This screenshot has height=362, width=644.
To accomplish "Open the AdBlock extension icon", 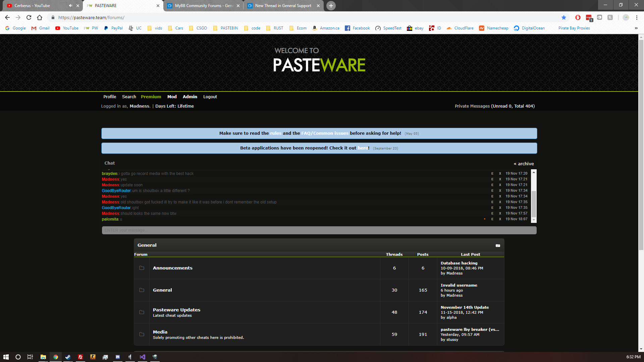I will coord(578,17).
